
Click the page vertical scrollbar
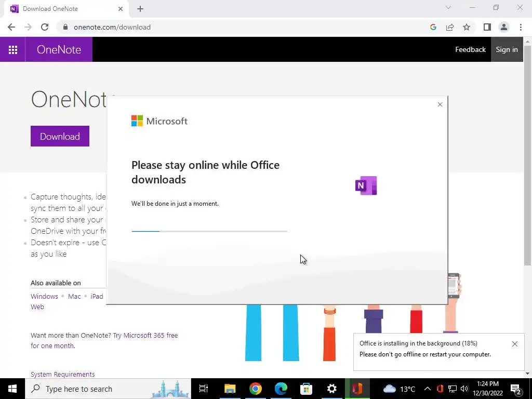[x=528, y=155]
